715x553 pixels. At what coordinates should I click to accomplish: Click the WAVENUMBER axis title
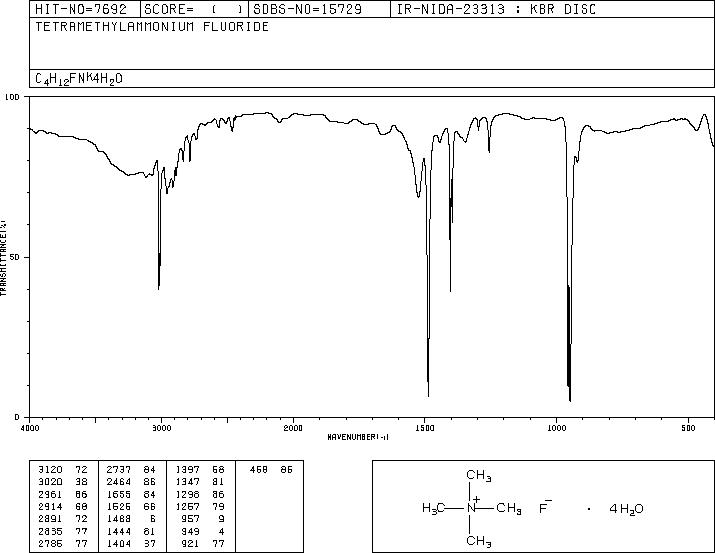358,437
